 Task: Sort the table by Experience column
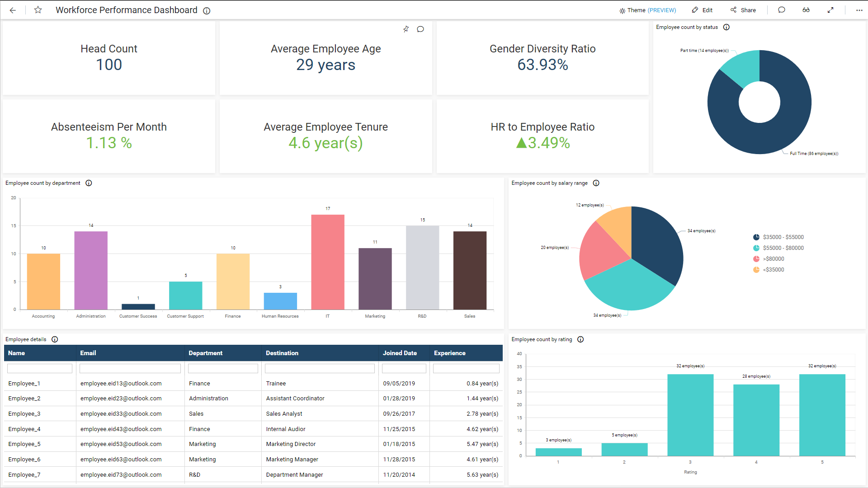449,353
